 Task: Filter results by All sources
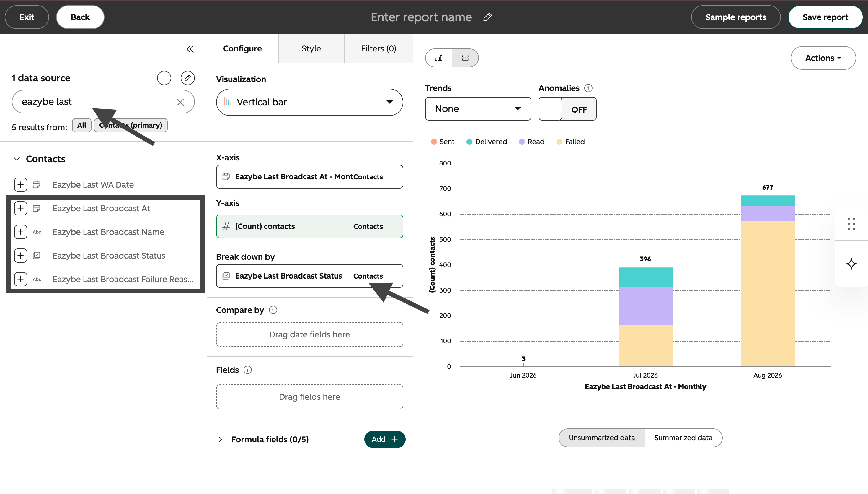click(x=82, y=125)
